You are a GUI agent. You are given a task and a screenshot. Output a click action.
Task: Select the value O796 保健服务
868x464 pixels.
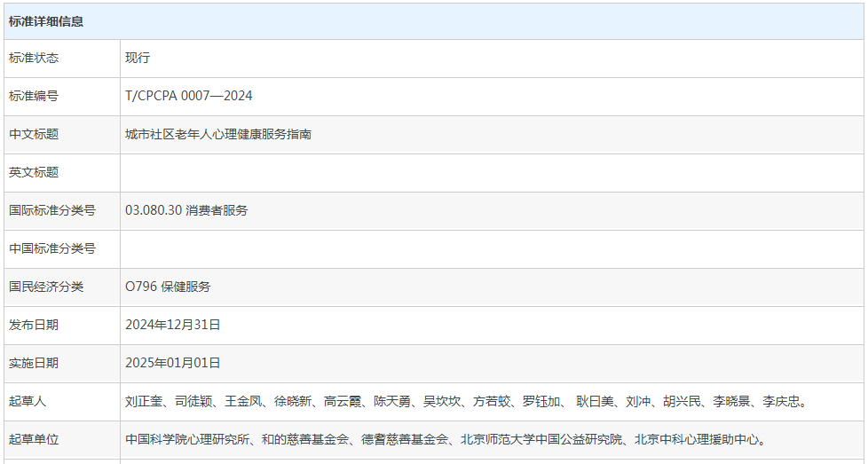click(168, 287)
